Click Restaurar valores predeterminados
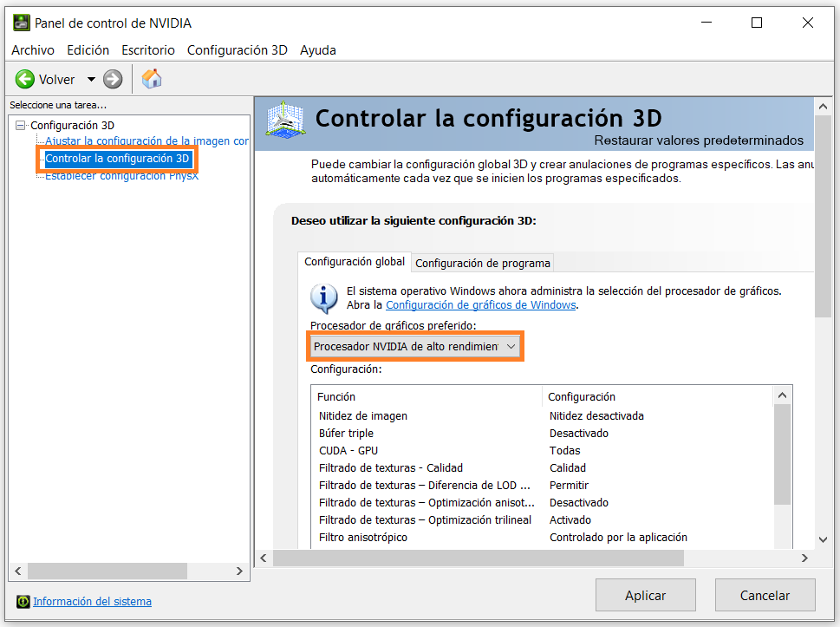 coord(699,140)
